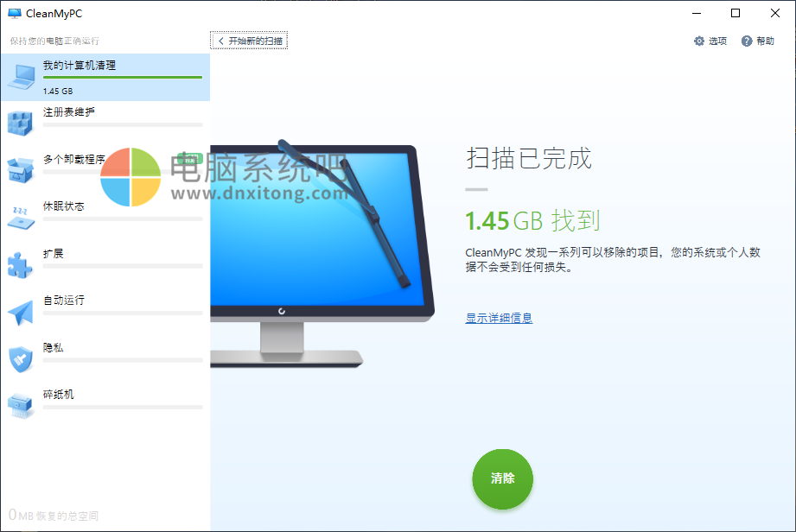The image size is (796, 532).
Task: Open the 碎纸机 section label
Action: [58, 395]
